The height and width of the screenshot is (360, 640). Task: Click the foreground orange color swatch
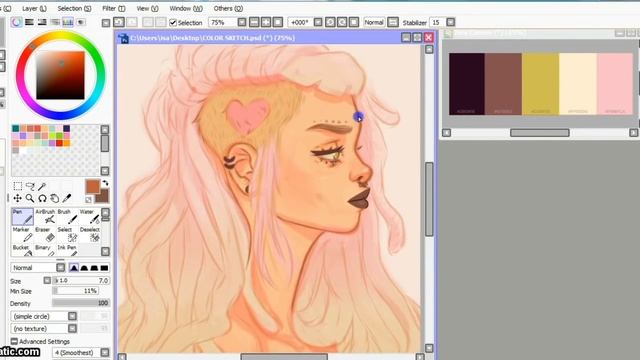92,187
